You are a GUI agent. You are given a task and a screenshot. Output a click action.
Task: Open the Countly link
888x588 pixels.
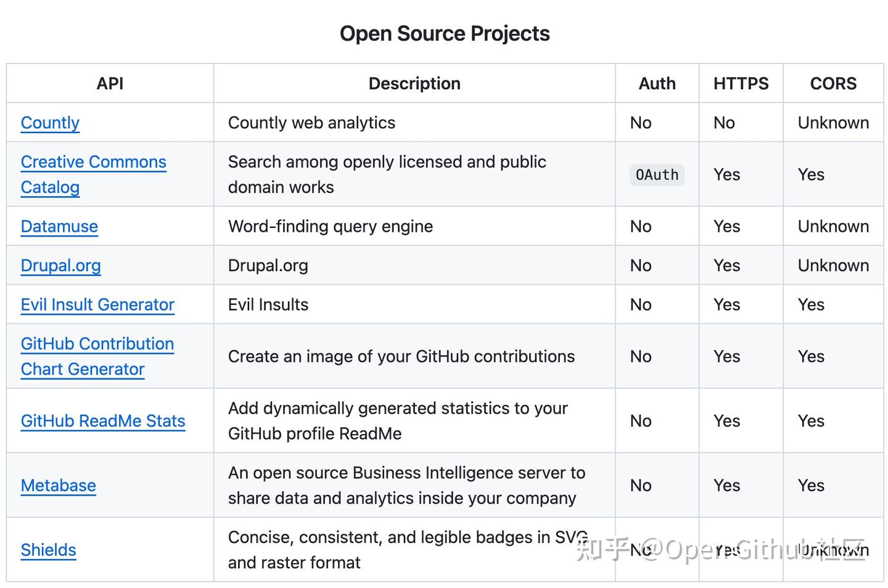[50, 123]
